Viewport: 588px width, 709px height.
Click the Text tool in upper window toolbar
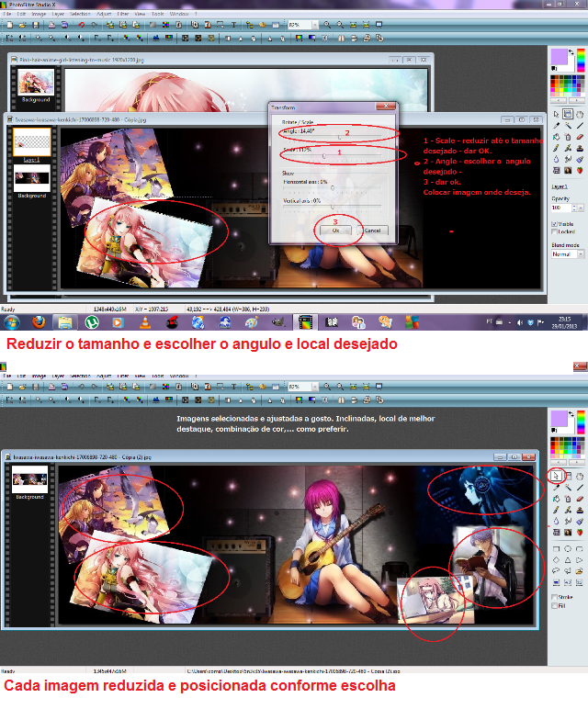(233, 25)
